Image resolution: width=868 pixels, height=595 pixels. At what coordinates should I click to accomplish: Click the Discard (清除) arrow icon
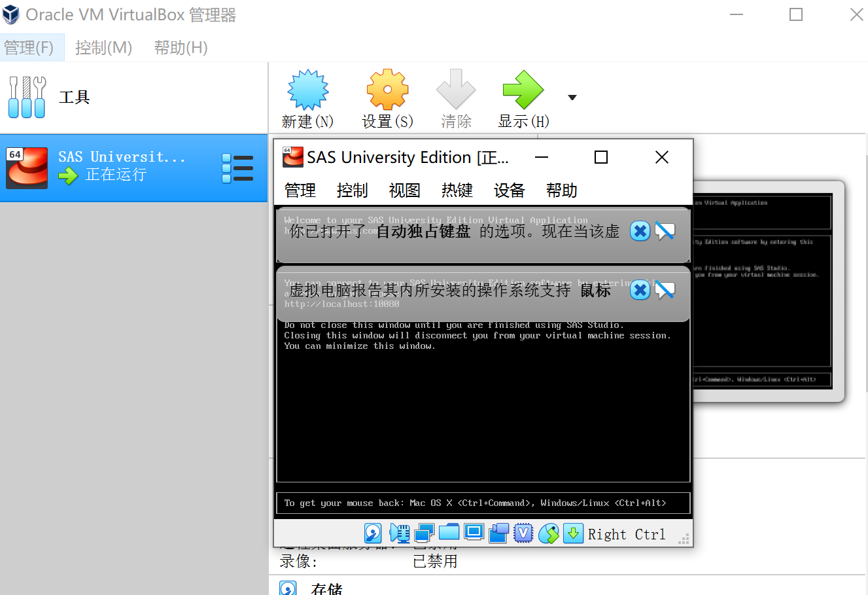456,90
